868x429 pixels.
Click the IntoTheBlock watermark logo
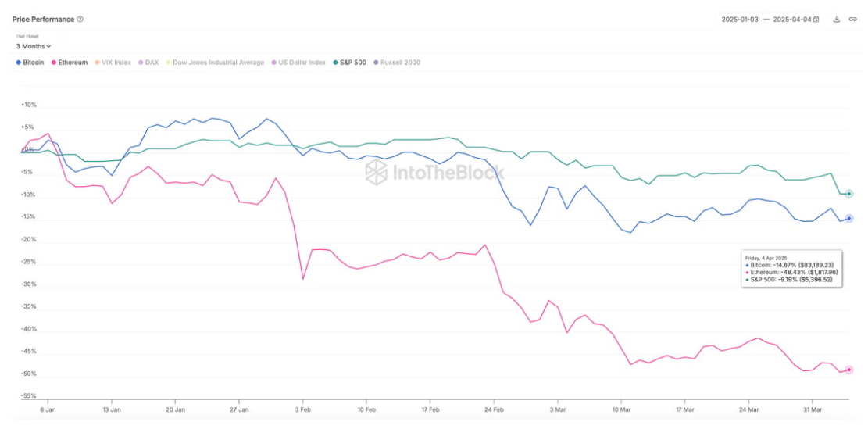(434, 172)
